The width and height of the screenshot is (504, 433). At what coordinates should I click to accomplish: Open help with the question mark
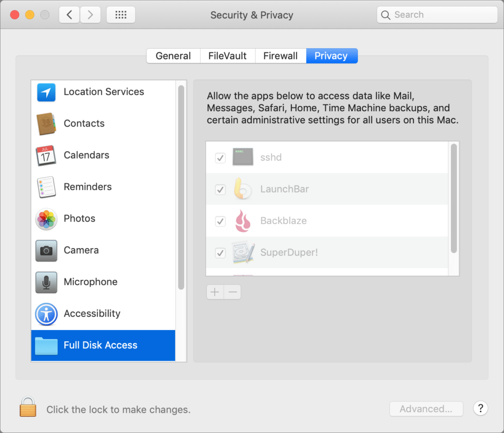480,408
